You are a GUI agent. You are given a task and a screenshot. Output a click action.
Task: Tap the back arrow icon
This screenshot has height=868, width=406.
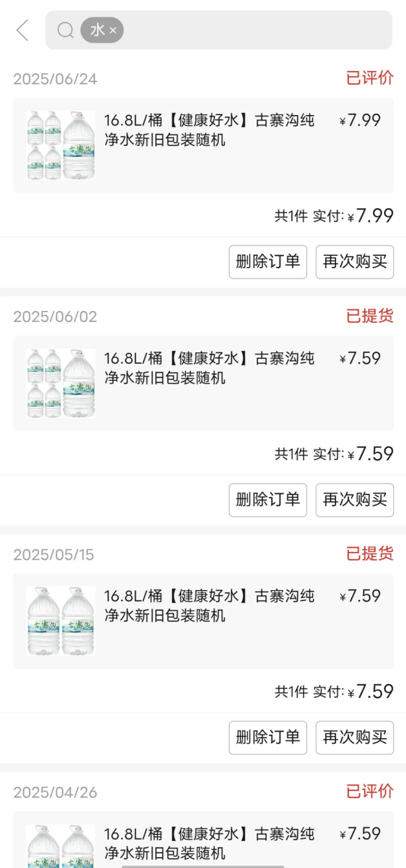[23, 30]
